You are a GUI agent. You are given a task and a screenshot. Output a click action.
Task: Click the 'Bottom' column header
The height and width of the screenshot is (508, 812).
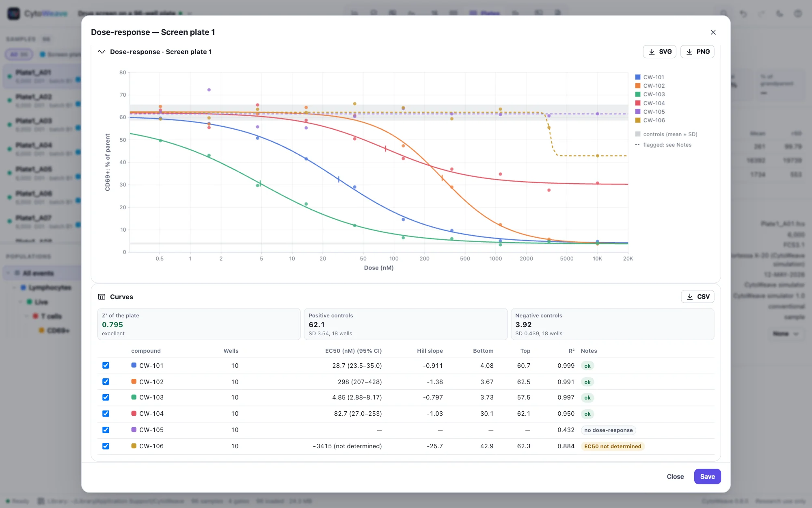tap(483, 351)
